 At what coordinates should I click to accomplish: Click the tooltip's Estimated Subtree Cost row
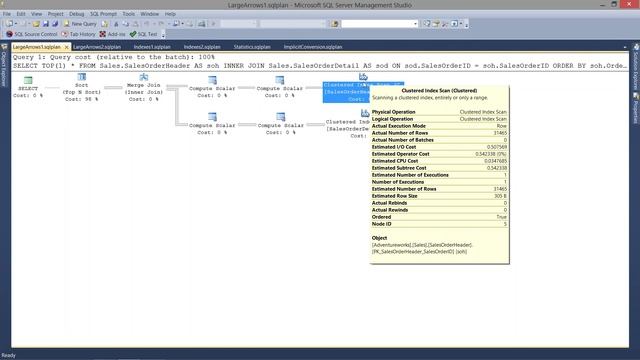point(439,168)
